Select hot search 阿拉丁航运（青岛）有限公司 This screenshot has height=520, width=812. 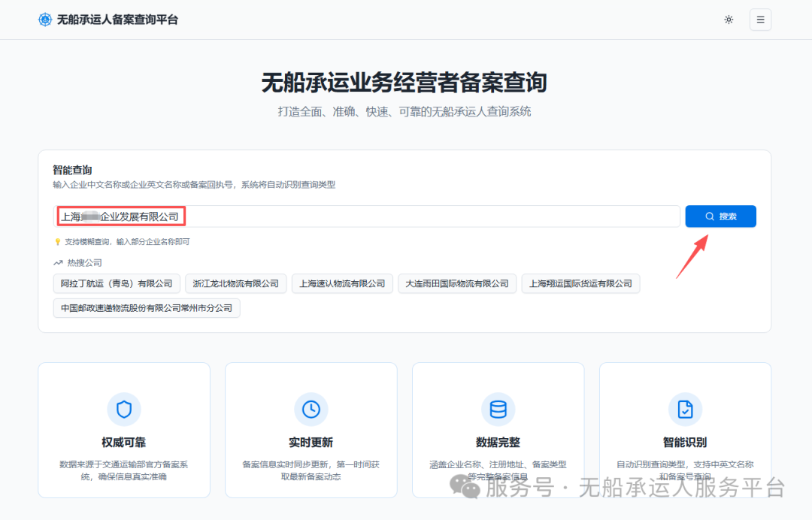(117, 283)
